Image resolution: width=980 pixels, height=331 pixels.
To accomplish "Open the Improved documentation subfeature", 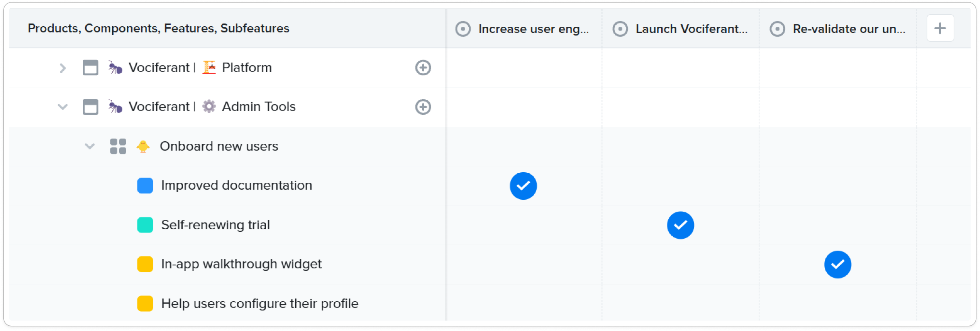I will [236, 186].
